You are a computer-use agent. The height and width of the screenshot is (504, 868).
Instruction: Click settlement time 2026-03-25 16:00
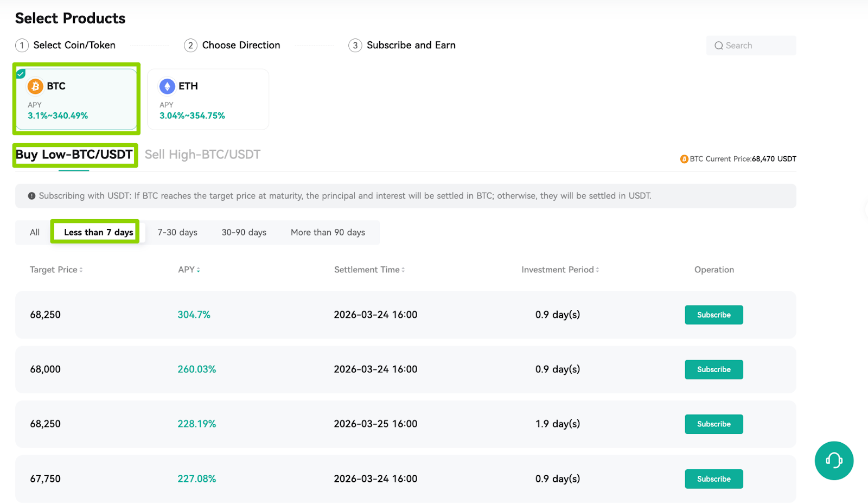[x=375, y=424]
